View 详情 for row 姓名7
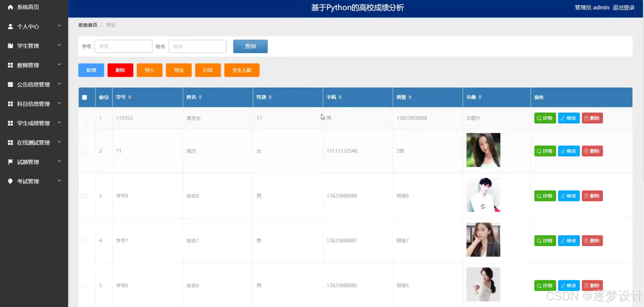Image resolution: width=644 pixels, height=307 pixels. click(545, 240)
